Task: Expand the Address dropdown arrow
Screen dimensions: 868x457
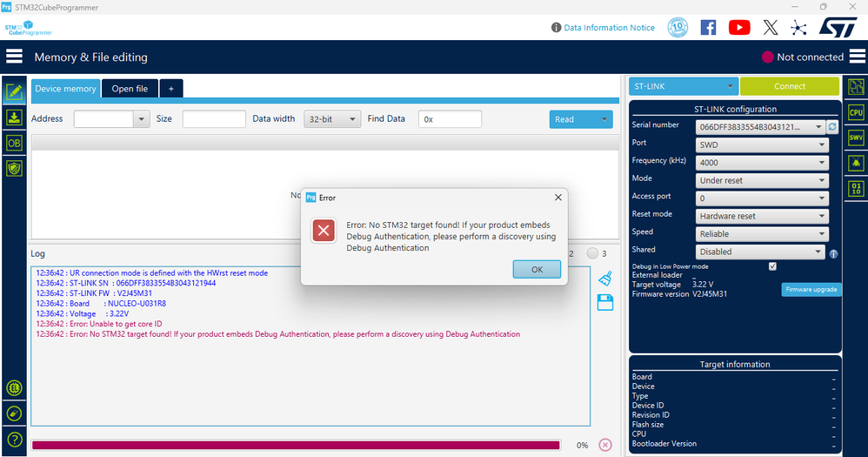Action: pos(141,119)
